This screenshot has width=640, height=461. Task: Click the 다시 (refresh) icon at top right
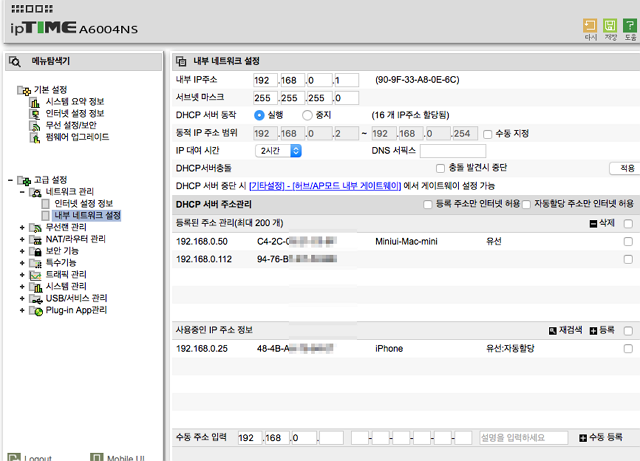pyautogui.click(x=590, y=26)
